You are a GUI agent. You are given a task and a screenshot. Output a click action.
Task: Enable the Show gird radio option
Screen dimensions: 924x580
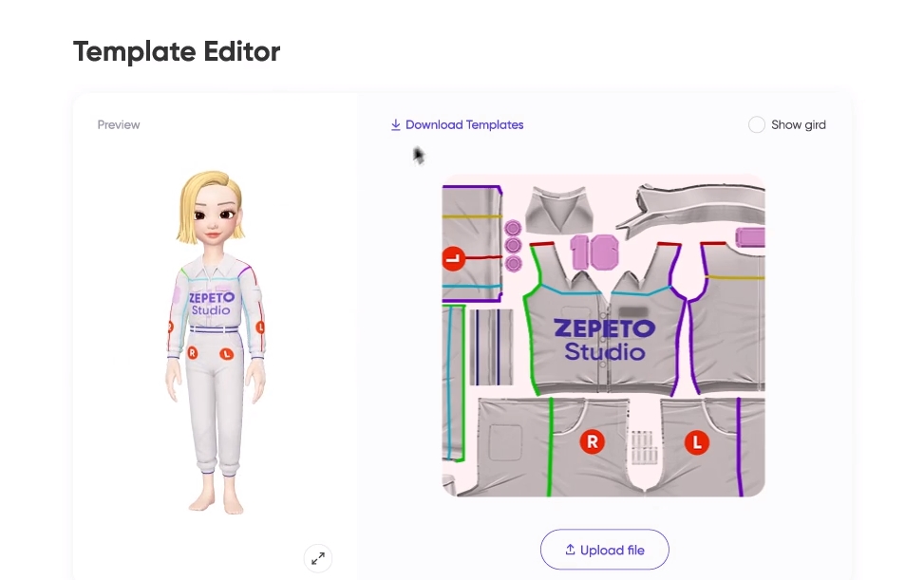coord(757,125)
